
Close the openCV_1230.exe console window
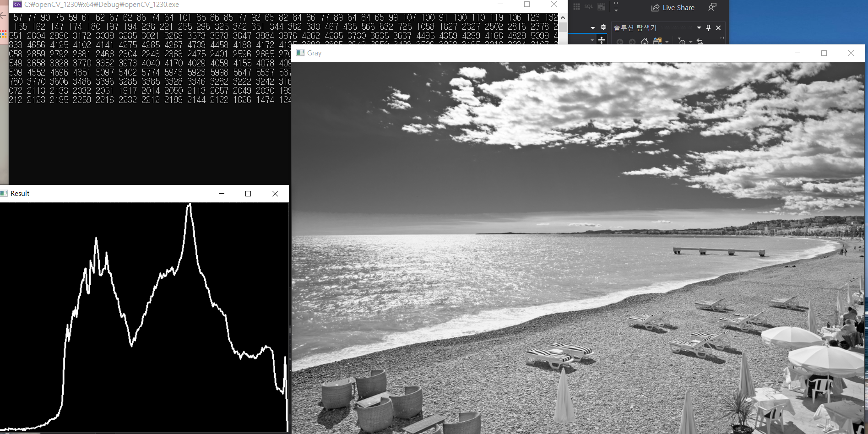pyautogui.click(x=554, y=5)
